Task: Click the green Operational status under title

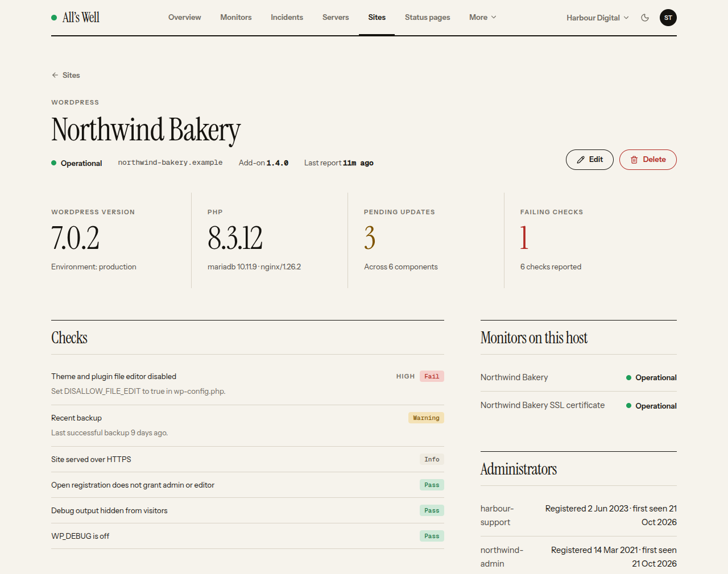Action: point(77,163)
